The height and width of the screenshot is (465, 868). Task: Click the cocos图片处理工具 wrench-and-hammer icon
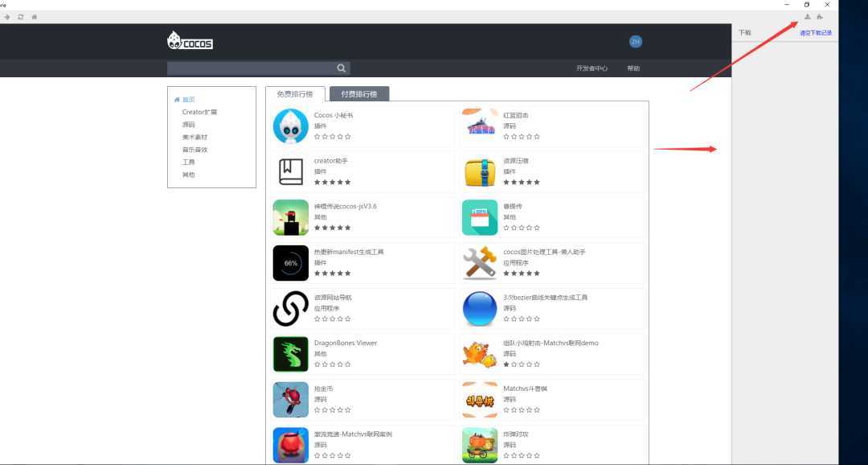coord(480,263)
